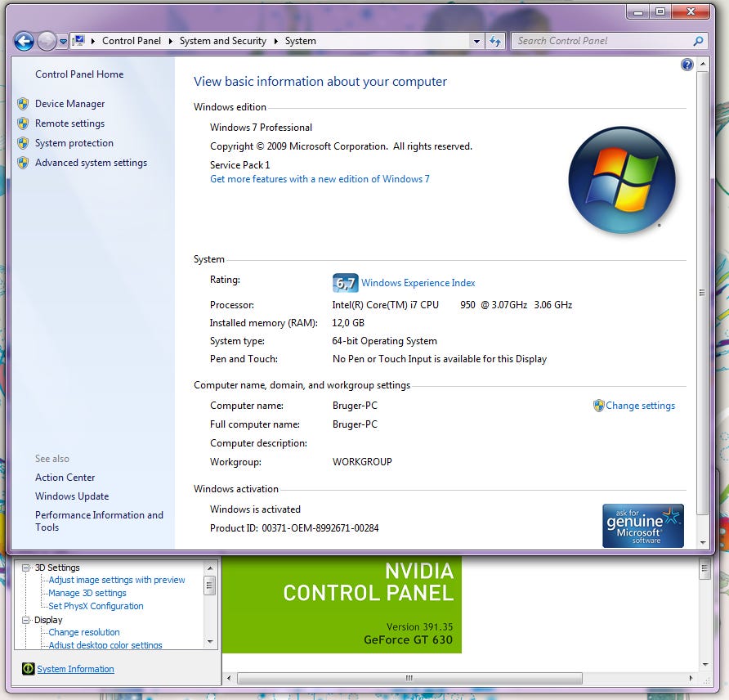
Task: Click shield icon beside Advanced system settings
Action: click(x=23, y=163)
